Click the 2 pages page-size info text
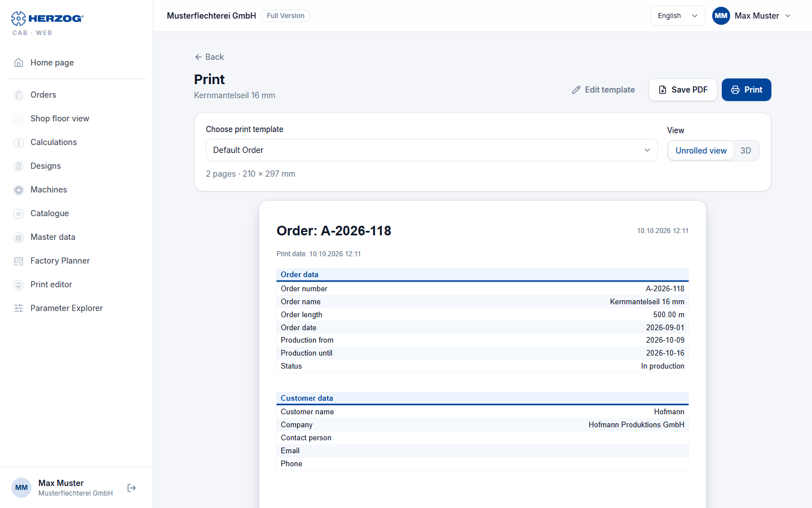The height and width of the screenshot is (508, 812). pyautogui.click(x=250, y=174)
